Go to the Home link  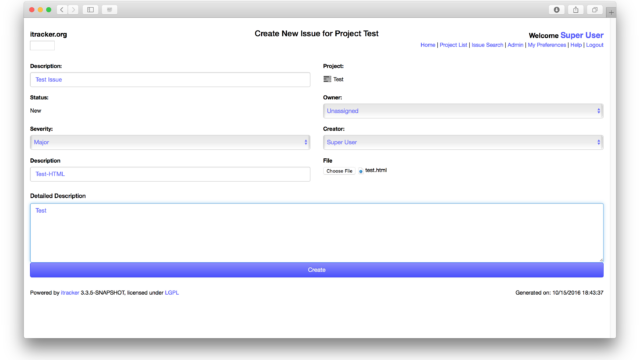pyautogui.click(x=428, y=45)
